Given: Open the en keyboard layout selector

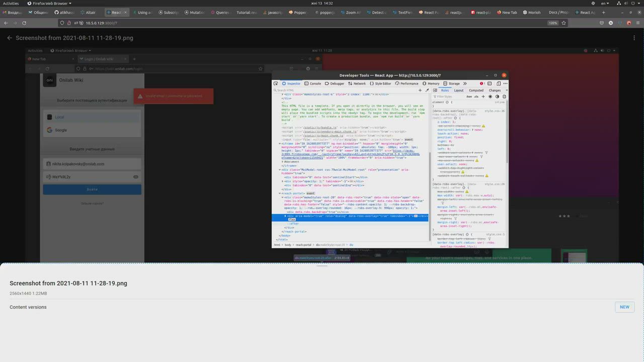Looking at the screenshot, I should (605, 3).
